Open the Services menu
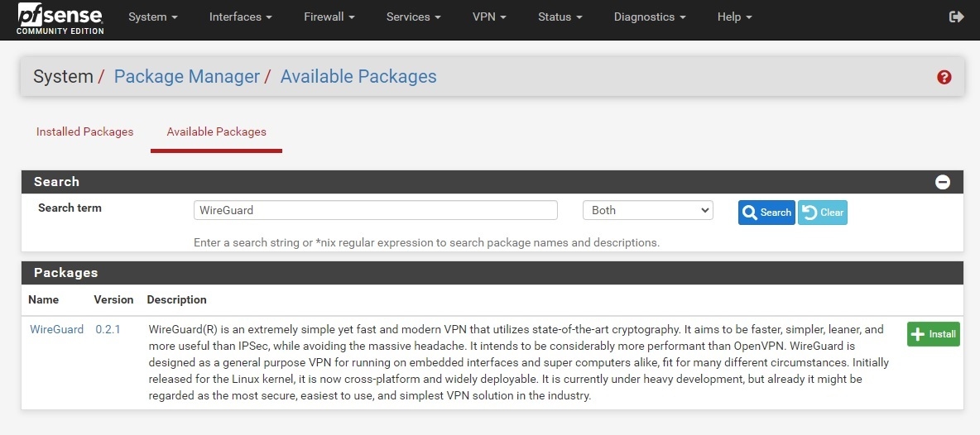980x435 pixels. point(413,17)
